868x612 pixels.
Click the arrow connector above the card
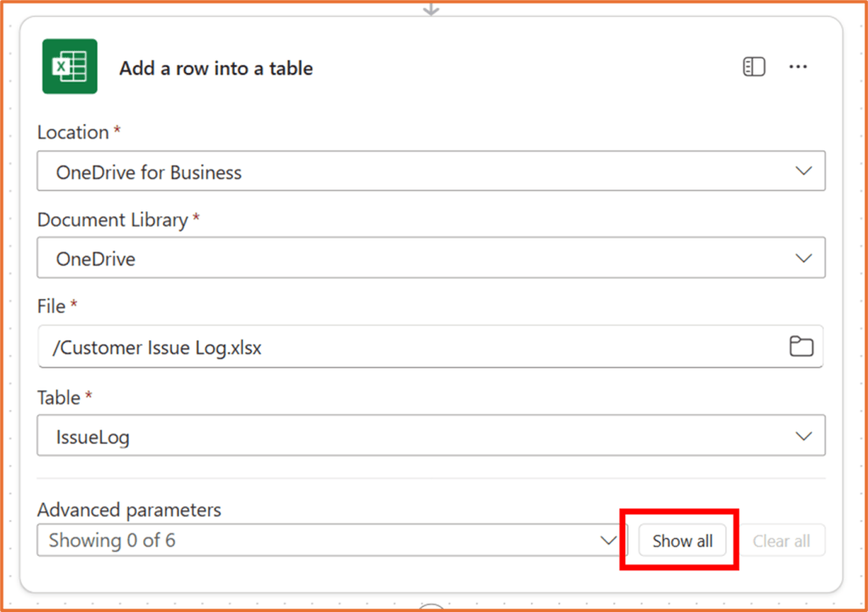click(x=430, y=10)
